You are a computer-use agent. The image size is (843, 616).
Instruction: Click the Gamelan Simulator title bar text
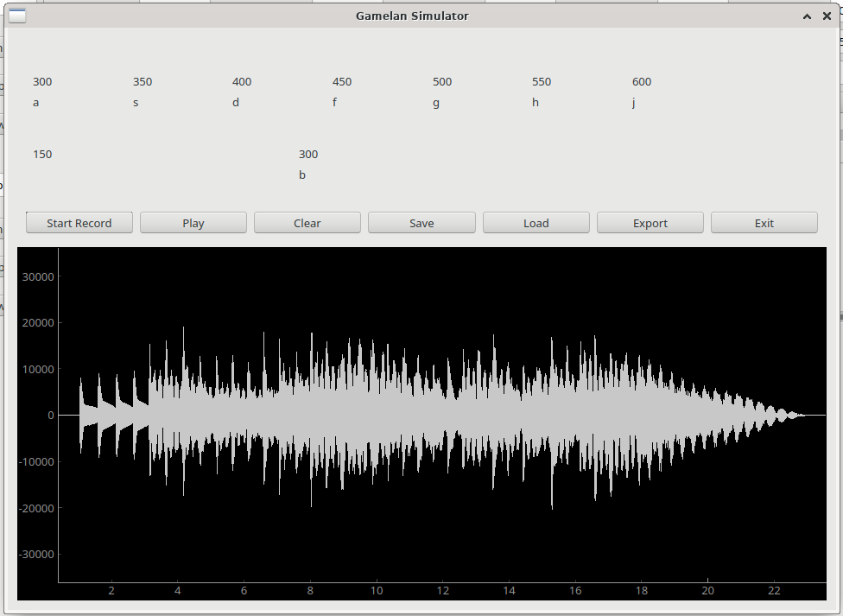pos(412,16)
